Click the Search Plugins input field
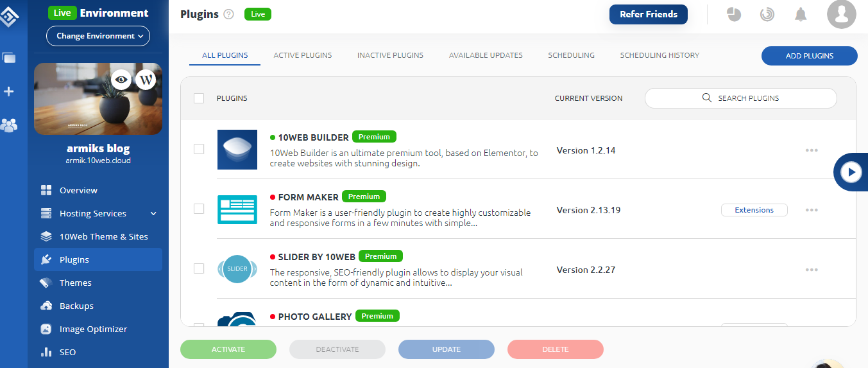The image size is (868, 368). [x=741, y=98]
